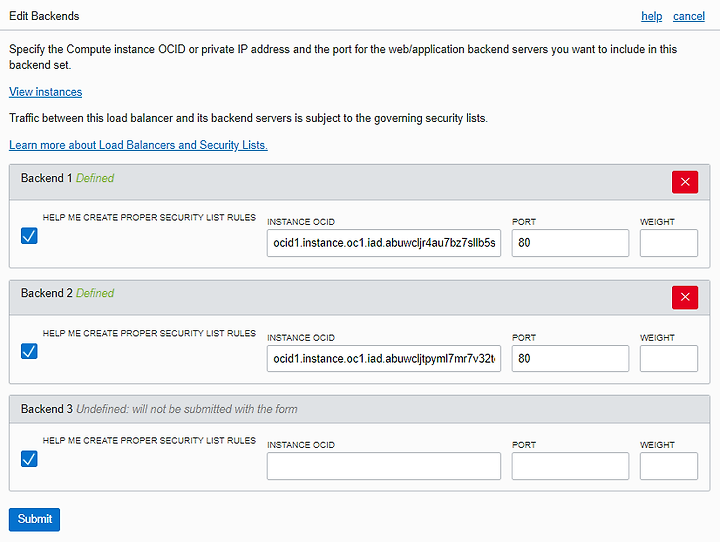Cancel editing backends
The image size is (720, 542).
pyautogui.click(x=689, y=16)
